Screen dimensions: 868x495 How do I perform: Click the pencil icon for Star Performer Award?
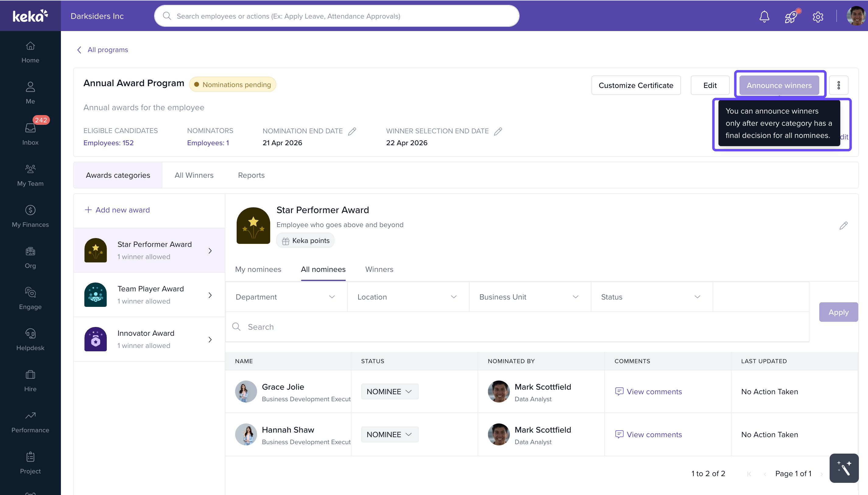point(843,225)
